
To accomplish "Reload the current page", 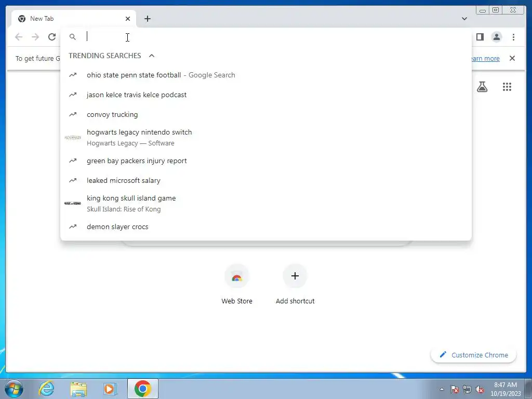I will point(52,37).
